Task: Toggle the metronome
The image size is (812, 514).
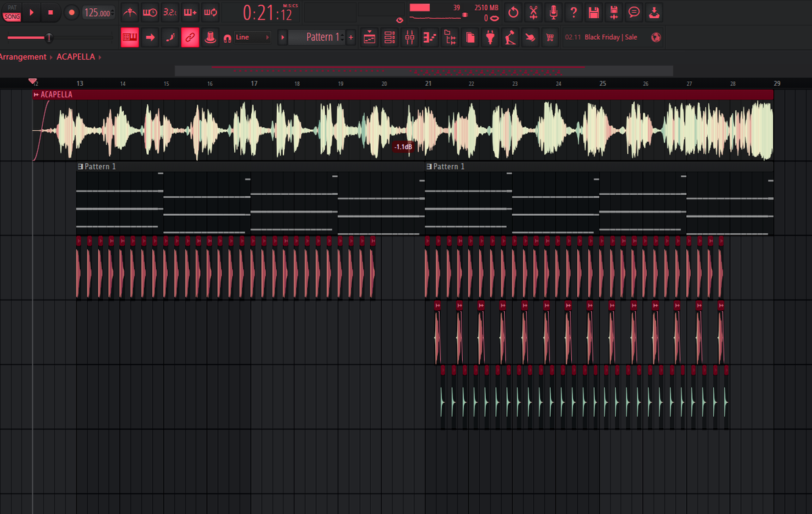Action: [x=129, y=12]
